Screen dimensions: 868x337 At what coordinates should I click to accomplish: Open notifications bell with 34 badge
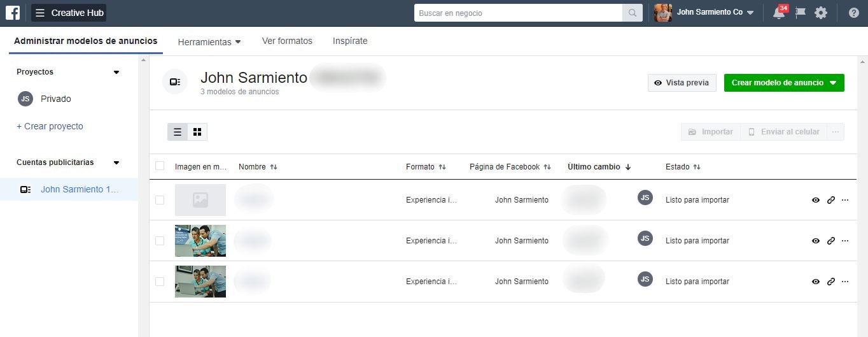tap(779, 13)
